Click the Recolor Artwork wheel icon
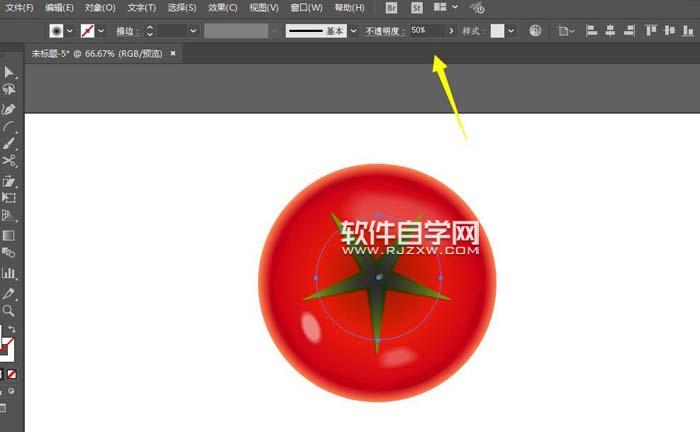 coord(535,30)
